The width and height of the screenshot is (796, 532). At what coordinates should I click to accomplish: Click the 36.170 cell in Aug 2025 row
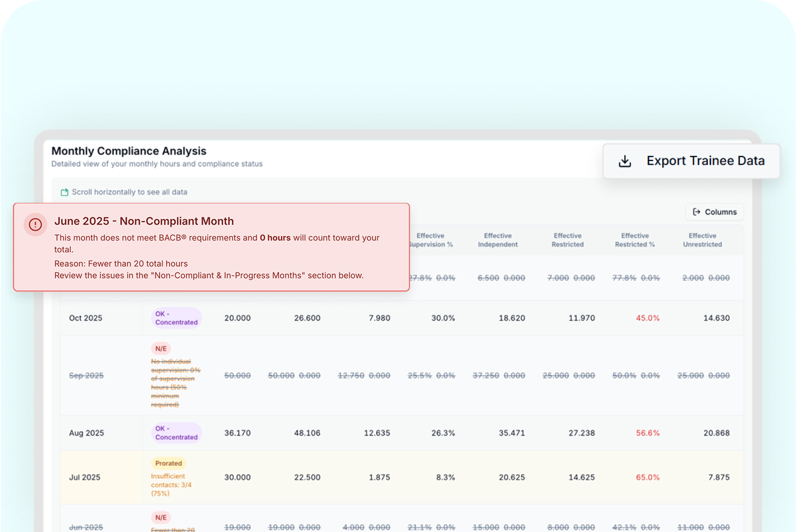click(237, 433)
